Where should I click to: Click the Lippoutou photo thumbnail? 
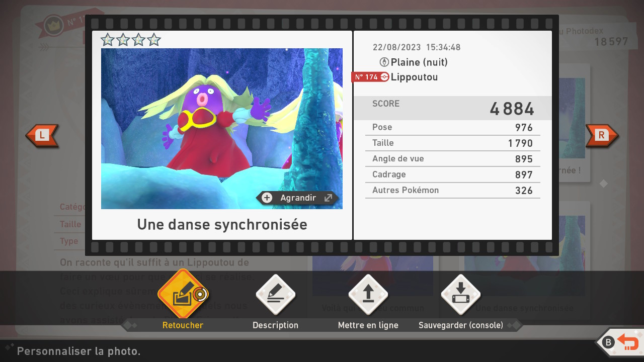221,128
